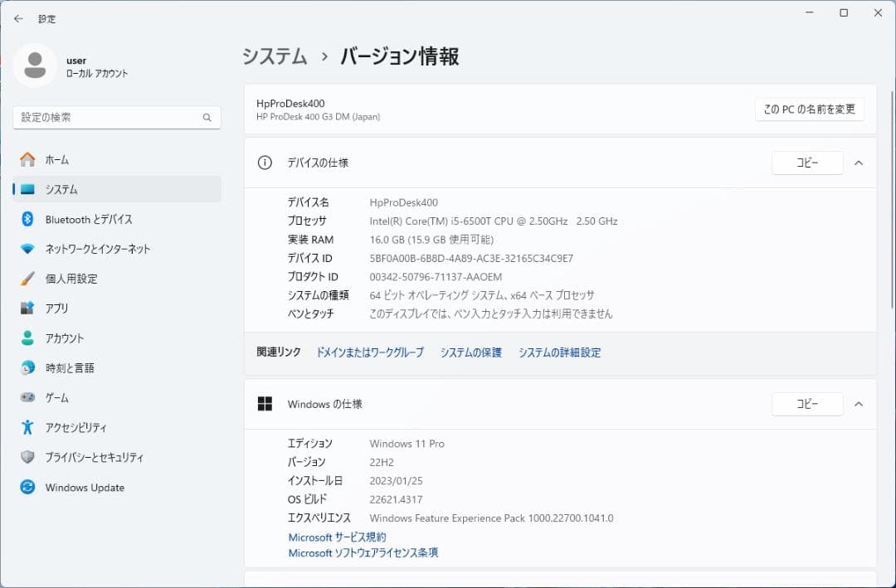Viewport: 896px width, 588px height.
Task: Copy the device specifications with コピー
Action: (x=807, y=163)
